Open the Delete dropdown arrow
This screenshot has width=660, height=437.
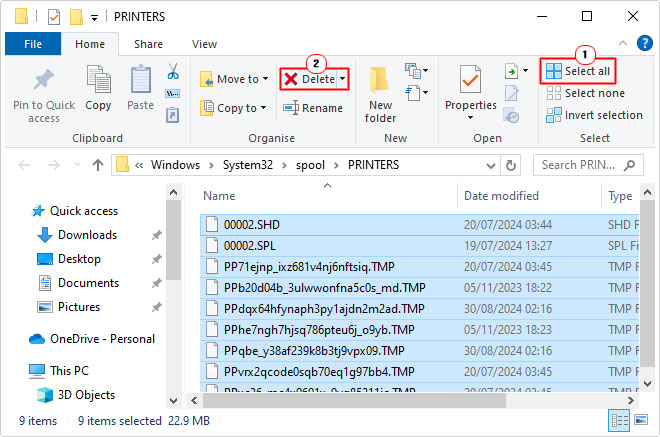343,79
